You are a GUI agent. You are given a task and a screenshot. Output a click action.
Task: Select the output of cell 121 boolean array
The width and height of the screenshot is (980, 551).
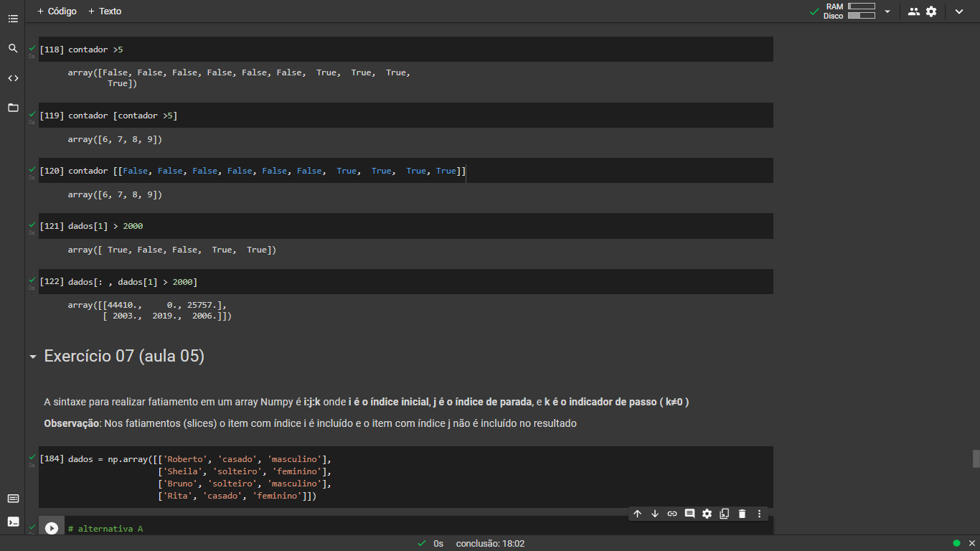(172, 250)
